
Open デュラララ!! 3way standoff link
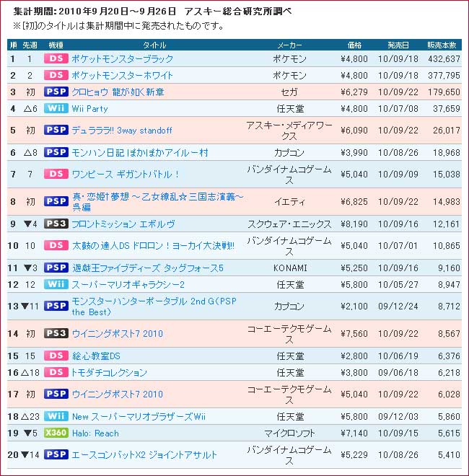pos(122,131)
